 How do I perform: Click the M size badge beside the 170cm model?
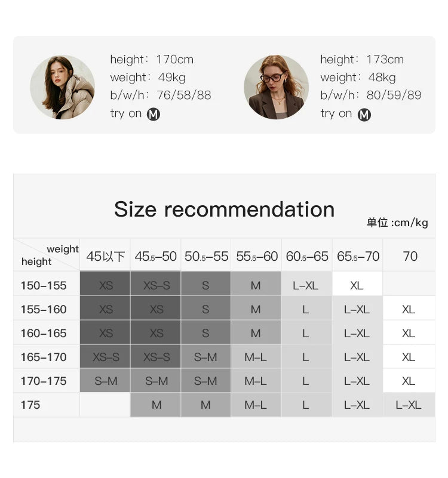pos(154,114)
